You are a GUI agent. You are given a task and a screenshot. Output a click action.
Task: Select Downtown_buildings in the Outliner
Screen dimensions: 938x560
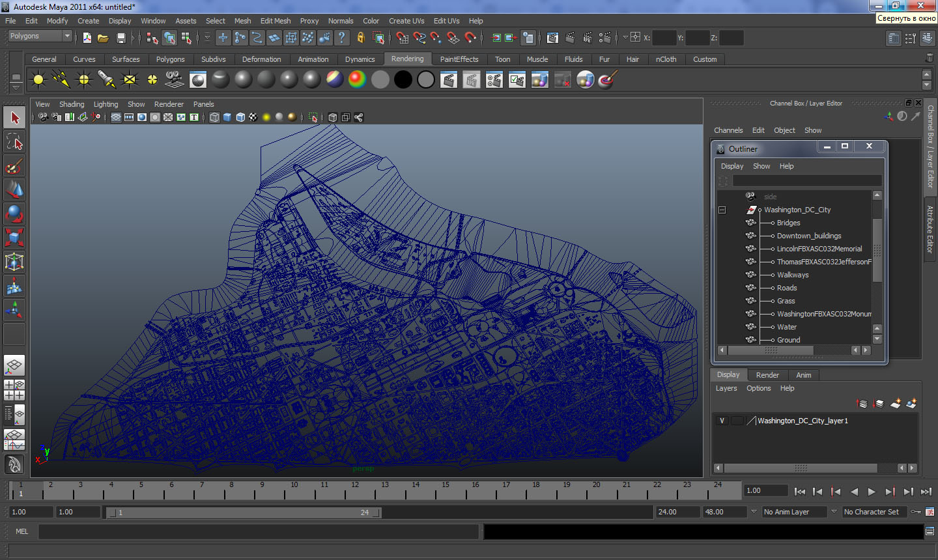[808, 236]
